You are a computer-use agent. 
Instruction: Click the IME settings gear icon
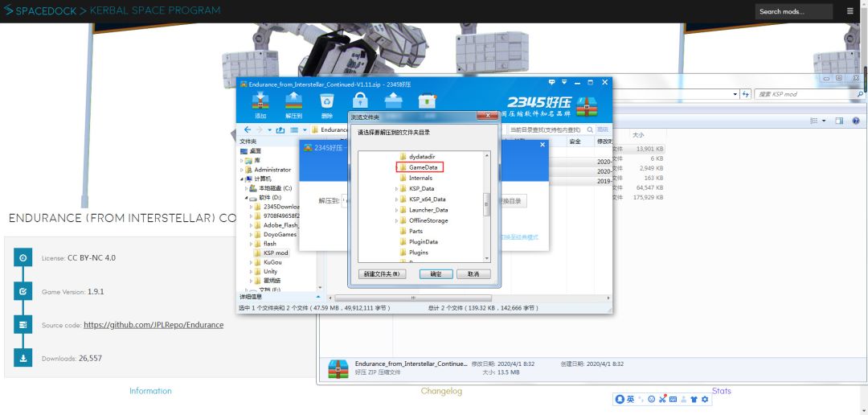[x=705, y=399]
